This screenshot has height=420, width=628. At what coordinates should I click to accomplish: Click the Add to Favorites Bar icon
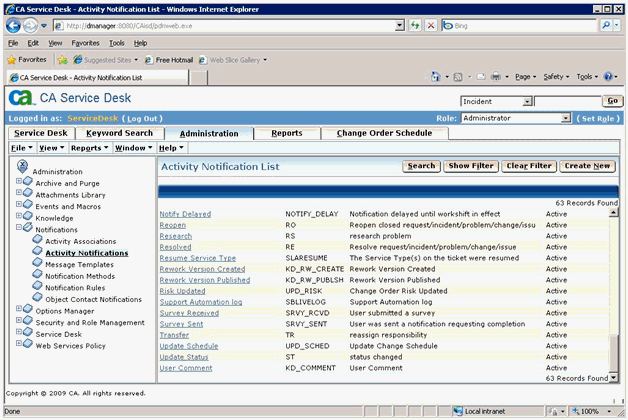click(x=62, y=60)
